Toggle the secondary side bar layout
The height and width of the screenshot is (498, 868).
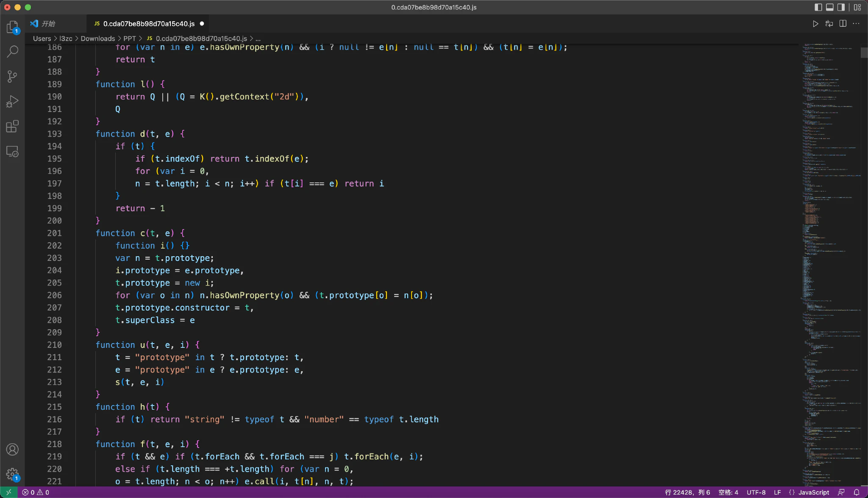coord(841,7)
